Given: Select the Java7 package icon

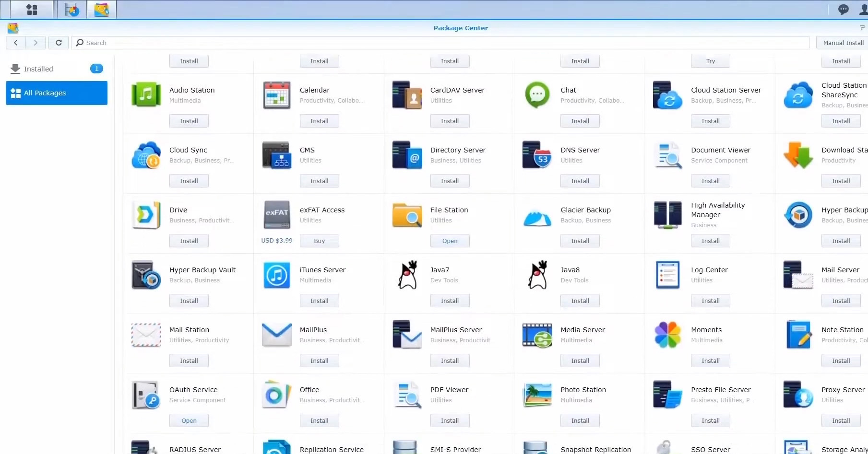Looking at the screenshot, I should [407, 274].
